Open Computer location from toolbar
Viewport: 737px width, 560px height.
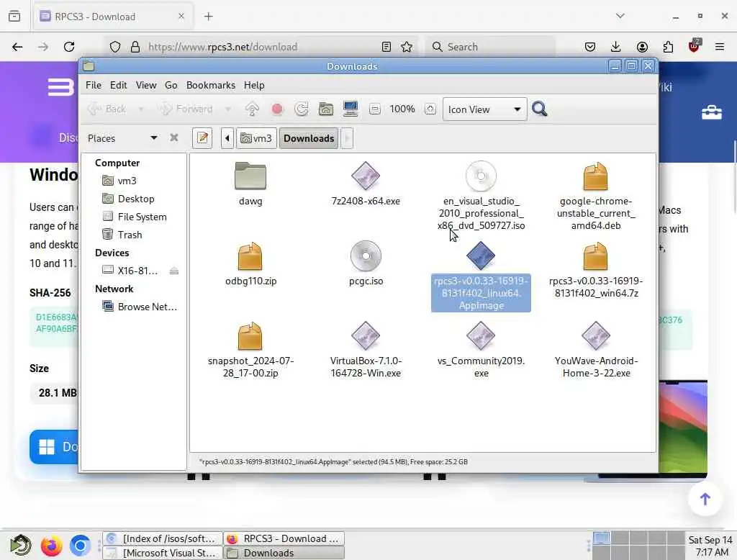click(x=351, y=109)
